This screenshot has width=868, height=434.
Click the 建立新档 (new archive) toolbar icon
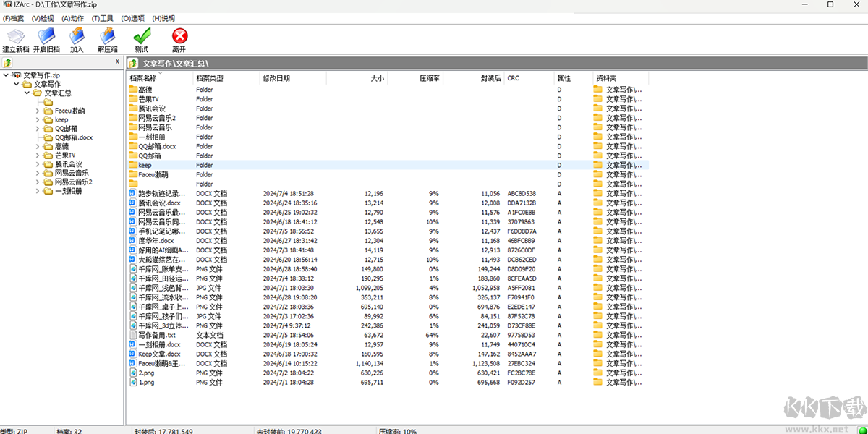tap(15, 39)
